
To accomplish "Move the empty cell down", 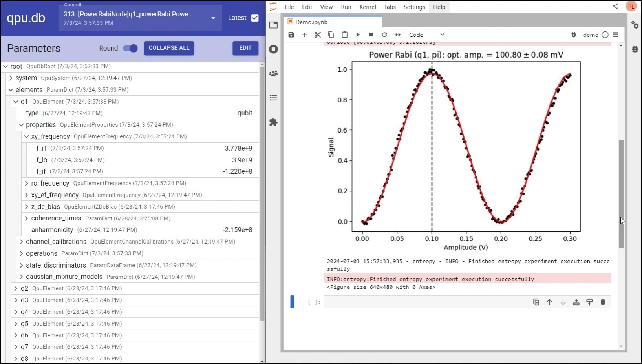I will pos(563,302).
